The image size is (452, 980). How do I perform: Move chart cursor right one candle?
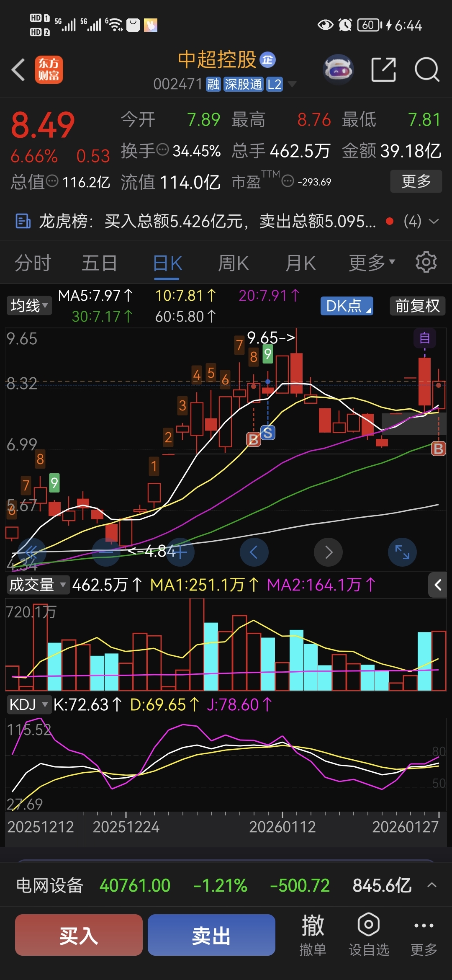point(329,552)
